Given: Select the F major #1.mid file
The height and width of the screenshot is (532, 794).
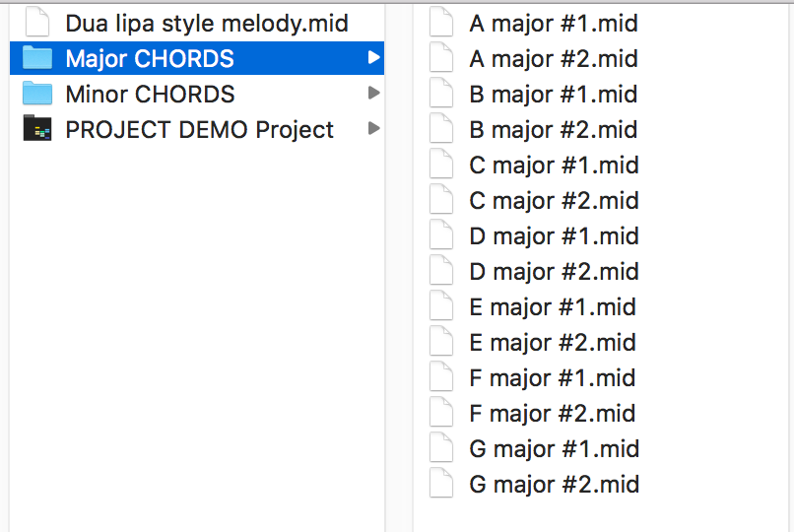Looking at the screenshot, I should click(x=552, y=378).
